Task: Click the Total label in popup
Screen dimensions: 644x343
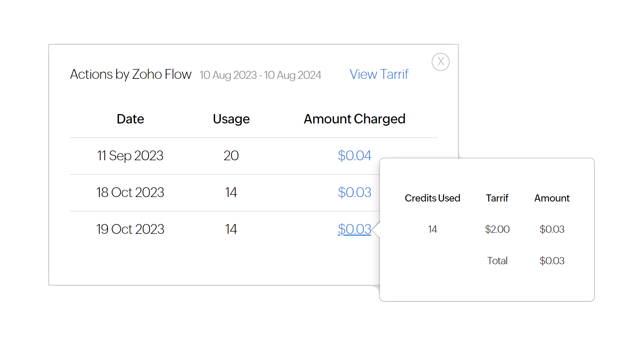Action: coord(497,261)
